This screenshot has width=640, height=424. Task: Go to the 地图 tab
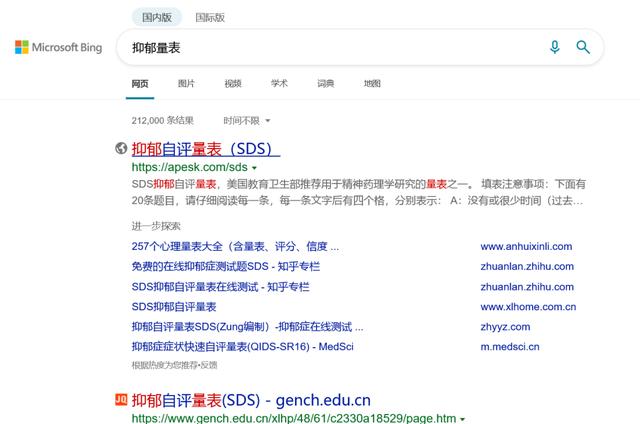click(x=372, y=83)
